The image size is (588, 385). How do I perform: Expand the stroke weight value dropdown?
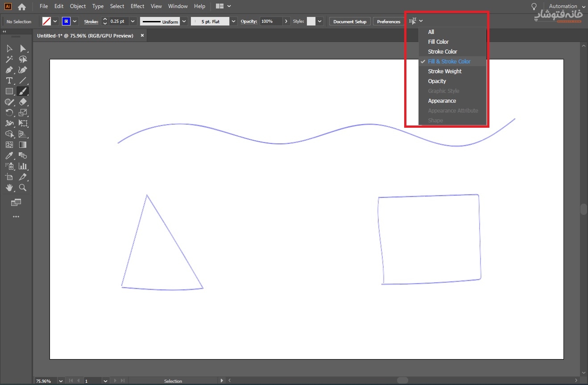[133, 21]
